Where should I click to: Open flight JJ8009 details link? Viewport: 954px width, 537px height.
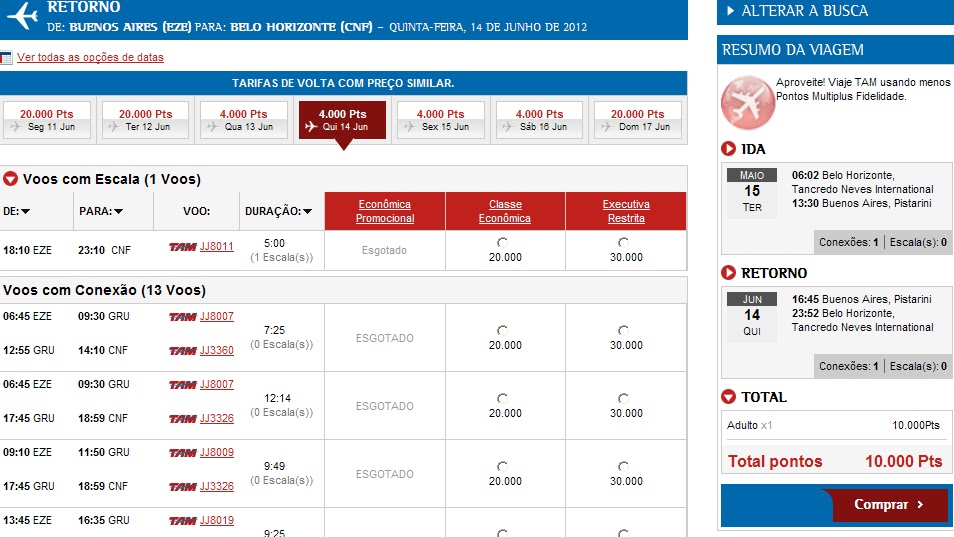tap(217, 452)
